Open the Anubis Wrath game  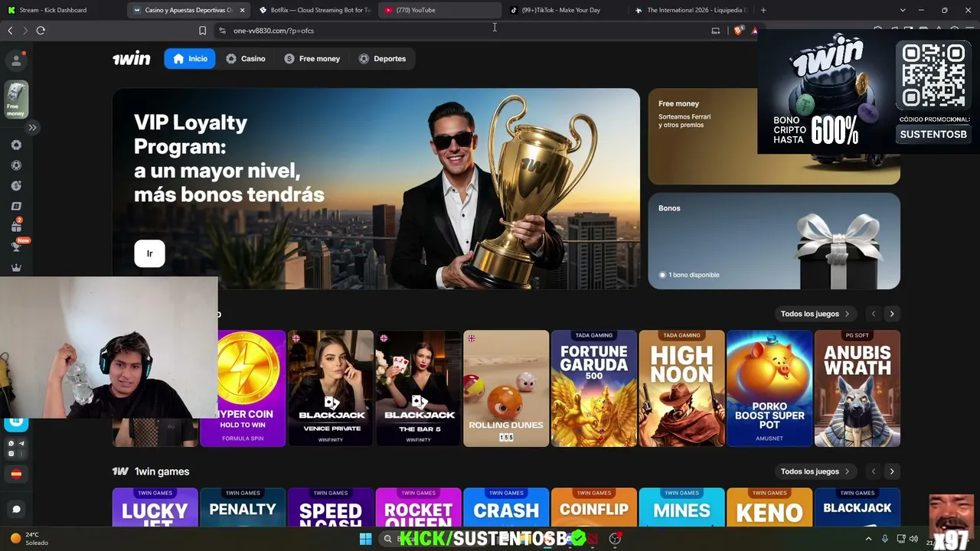(x=857, y=389)
